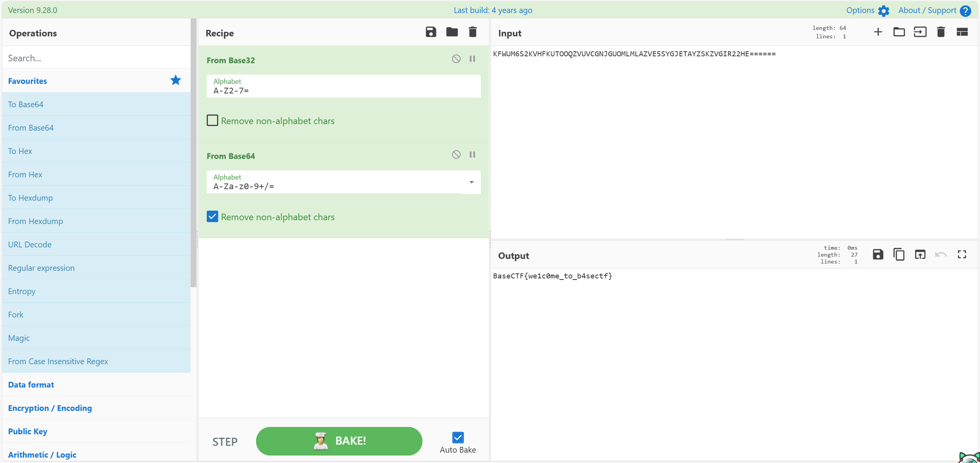The width and height of the screenshot is (980, 463).
Task: Set breakpoint on From Base64 operation
Action: pyautogui.click(x=472, y=155)
